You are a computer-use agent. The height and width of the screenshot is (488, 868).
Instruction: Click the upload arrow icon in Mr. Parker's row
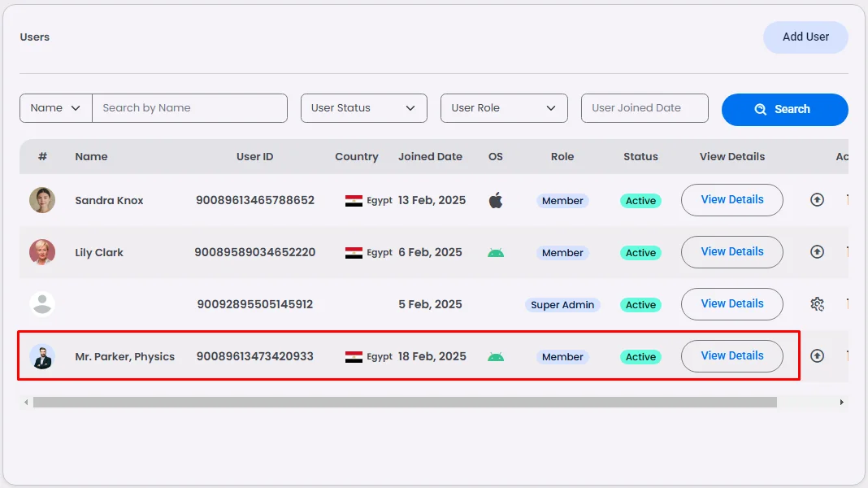[817, 355]
